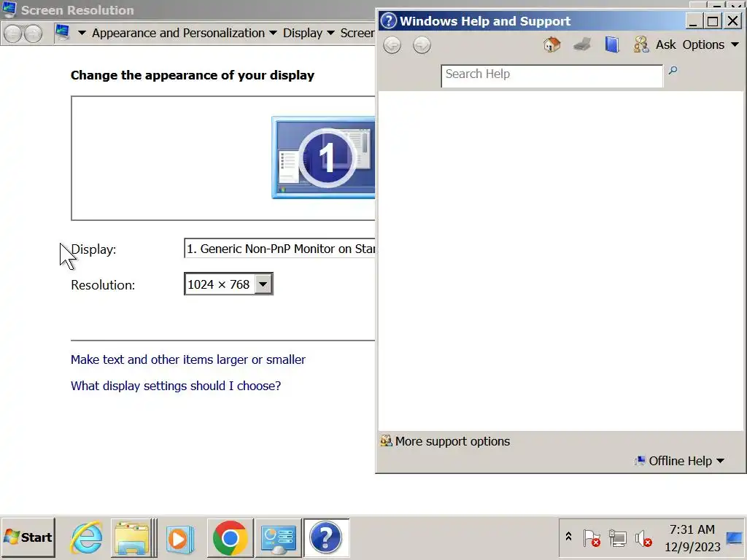Click Control Panel icon in address bar

point(63,33)
